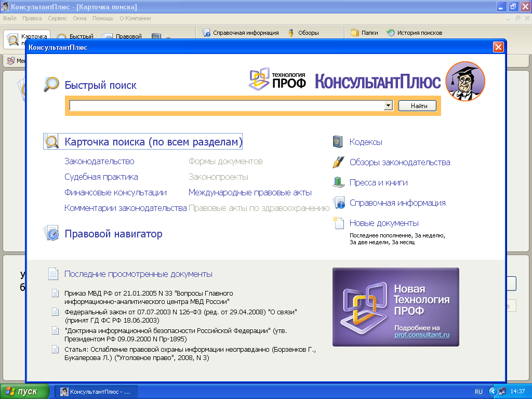Image resolution: width=532 pixels, height=399 pixels.
Task: Open Справочная информация link in dialog
Action: coord(397,203)
